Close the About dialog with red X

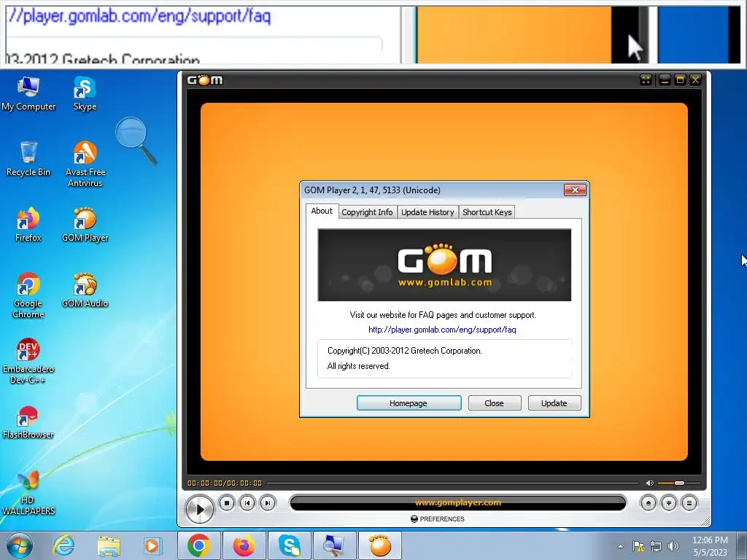pos(575,190)
